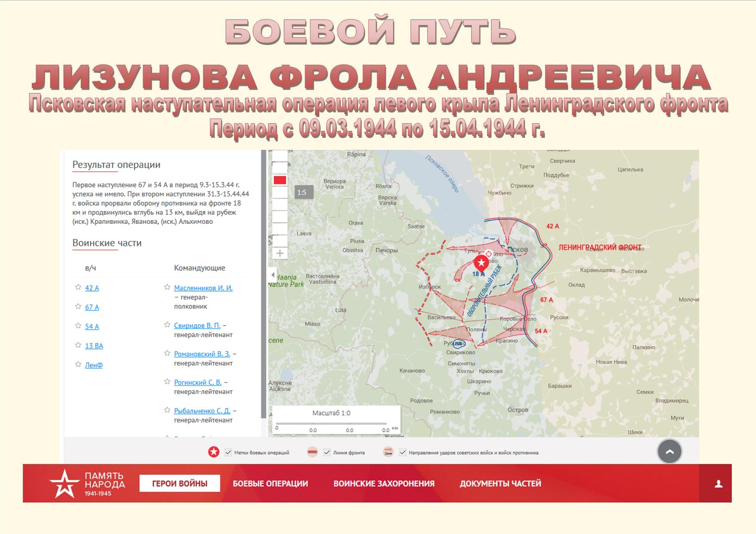The width and height of the screenshot is (756, 534).
Task: Click the user profile icon in red bar
Action: tap(719, 484)
